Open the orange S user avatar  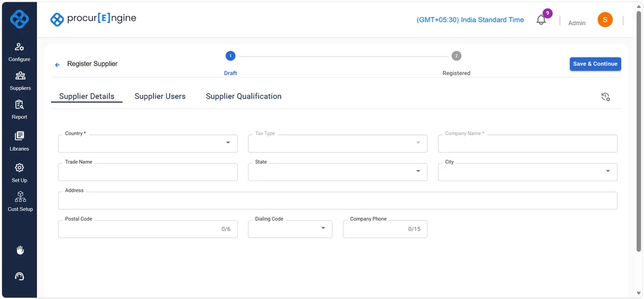pos(605,20)
